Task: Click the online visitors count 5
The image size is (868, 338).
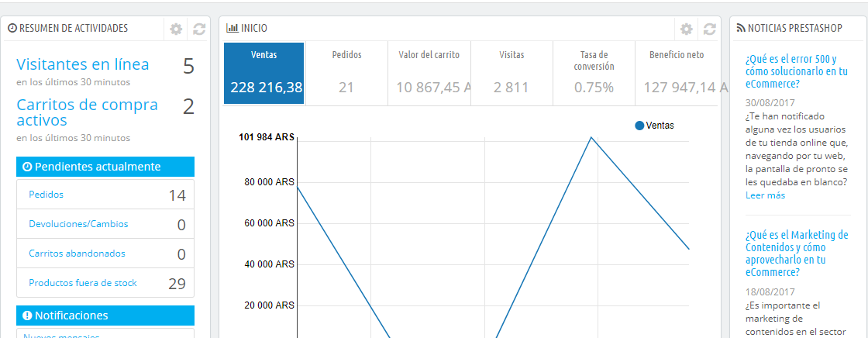Action: (189, 67)
